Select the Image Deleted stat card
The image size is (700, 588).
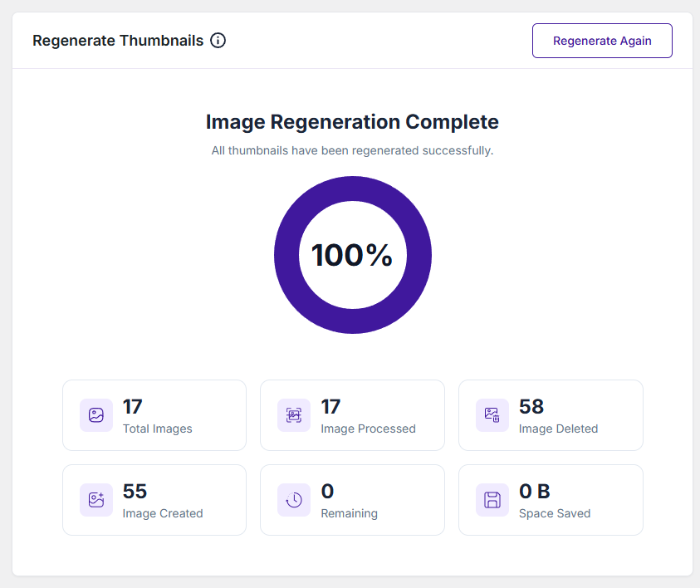(x=551, y=415)
